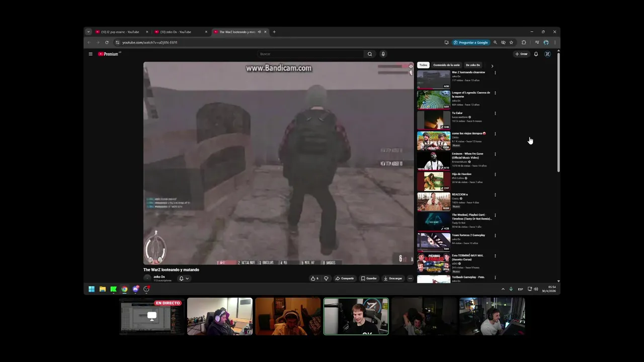Viewport: 644px width, 362px height.
Task: Click the Compartir button
Action: click(x=345, y=278)
